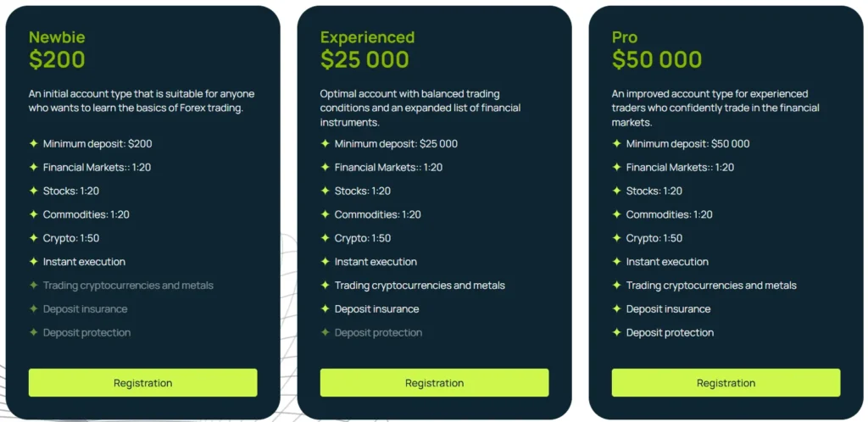Click star icon next to Newbie Crypto 1:50
This screenshot has width=868, height=422.
pyautogui.click(x=34, y=238)
